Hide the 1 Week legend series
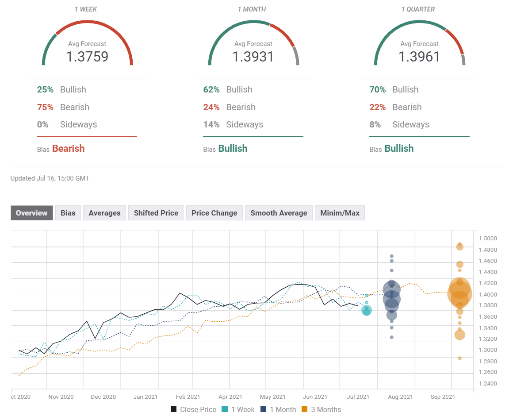Screen dimensions: 513x420 (239, 409)
